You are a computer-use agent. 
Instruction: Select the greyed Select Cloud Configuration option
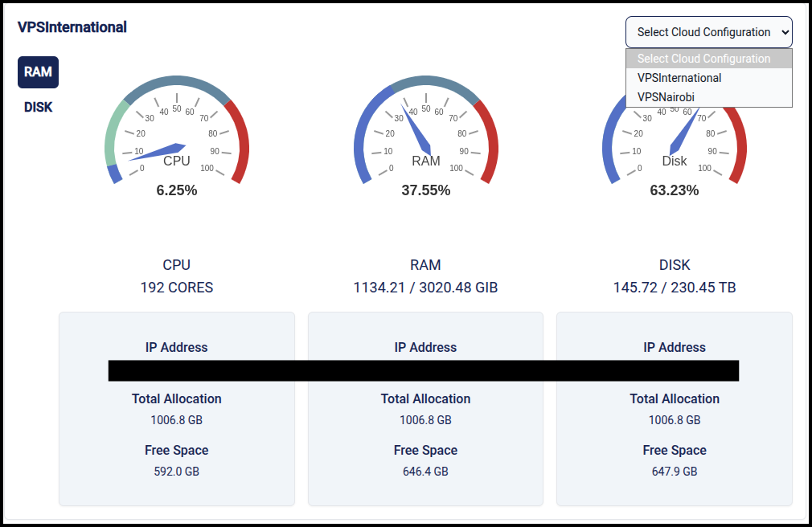coord(709,59)
